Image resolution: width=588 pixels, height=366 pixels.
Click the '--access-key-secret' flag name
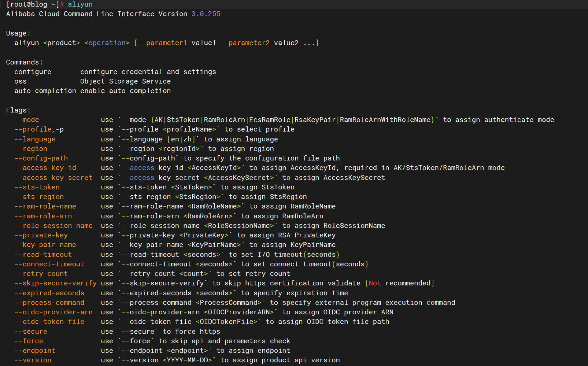click(53, 178)
